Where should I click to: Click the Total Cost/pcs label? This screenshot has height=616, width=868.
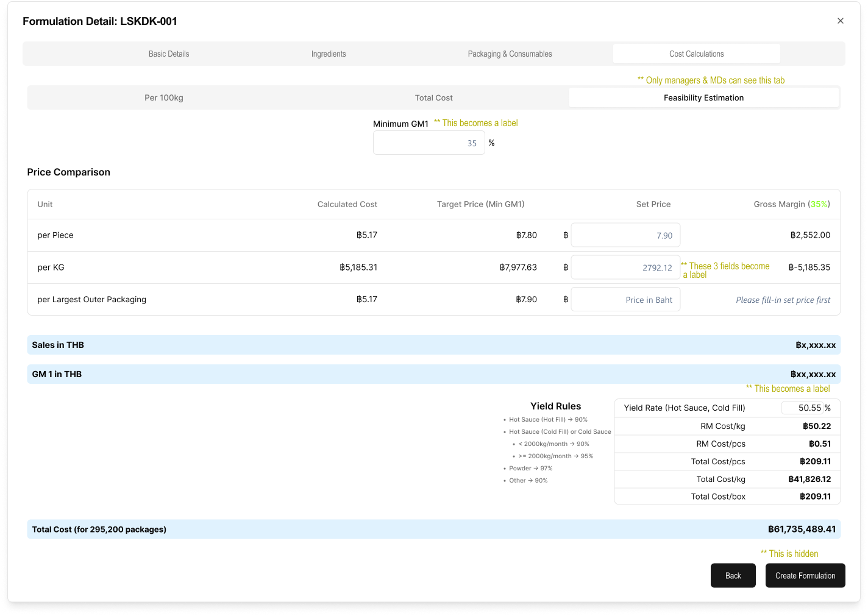[718, 461]
